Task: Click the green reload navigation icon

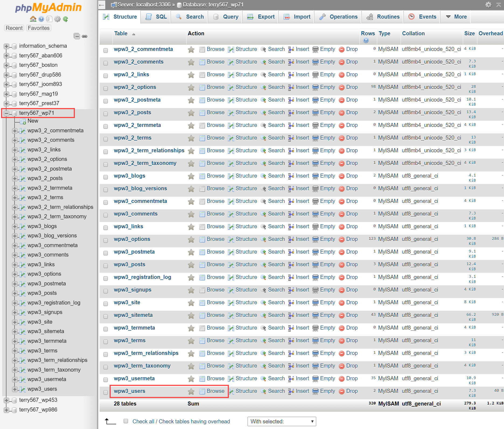Action: point(65,19)
